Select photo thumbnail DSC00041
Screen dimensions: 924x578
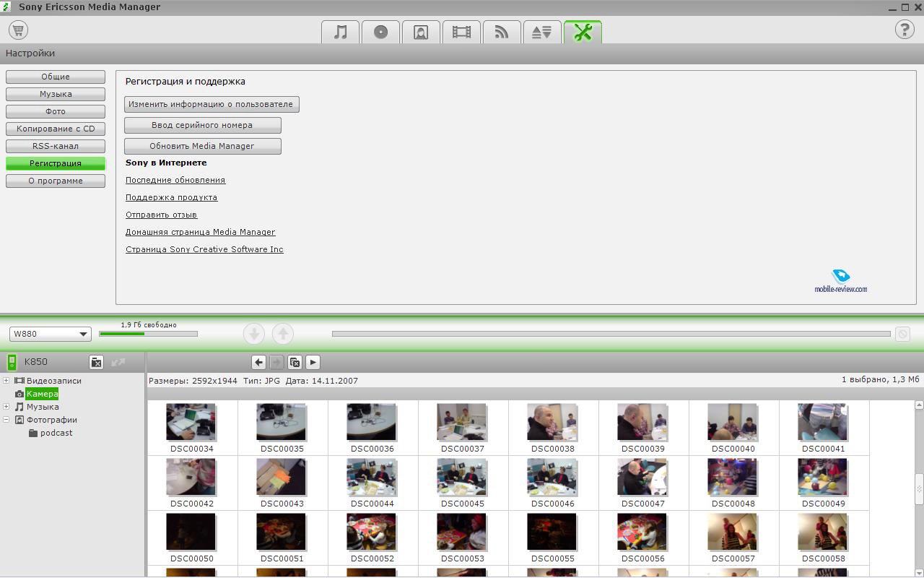point(822,422)
